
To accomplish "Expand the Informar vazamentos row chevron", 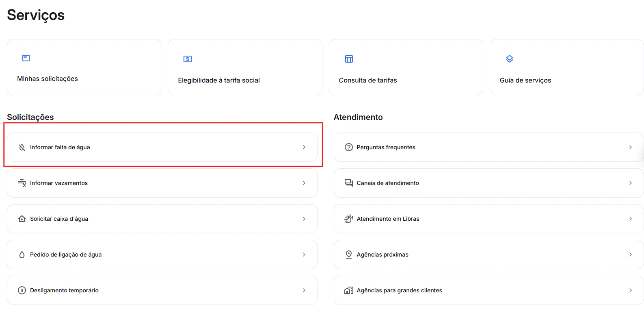I will (304, 183).
